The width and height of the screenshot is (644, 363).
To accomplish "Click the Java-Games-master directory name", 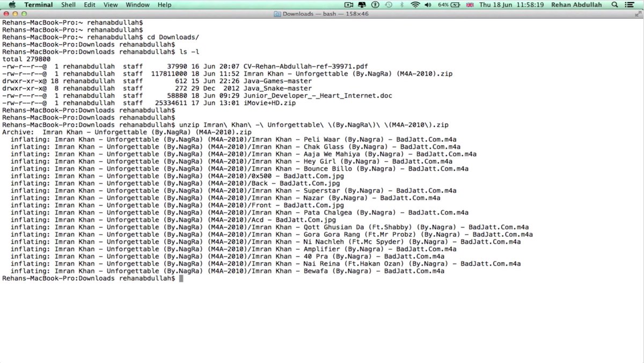I will click(277, 81).
